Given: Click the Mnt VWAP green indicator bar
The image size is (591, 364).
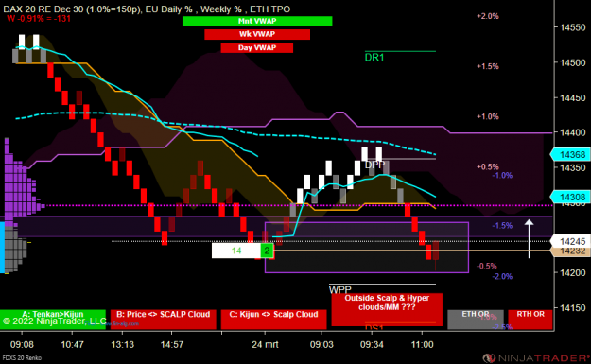Looking at the screenshot, I should point(257,21).
